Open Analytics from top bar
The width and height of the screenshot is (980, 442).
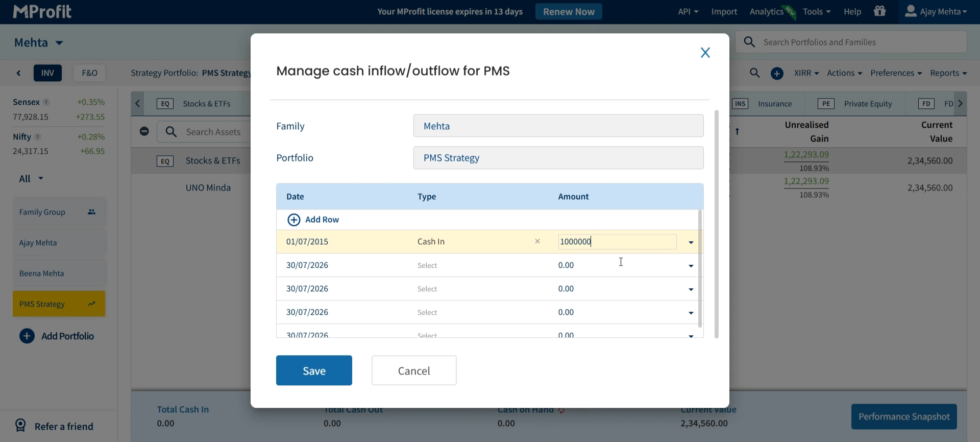click(767, 12)
